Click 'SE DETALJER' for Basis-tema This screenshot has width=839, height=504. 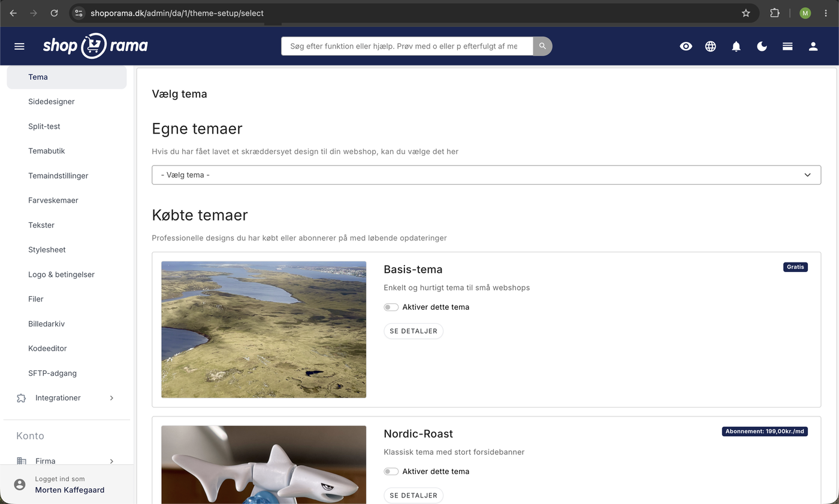(x=414, y=331)
